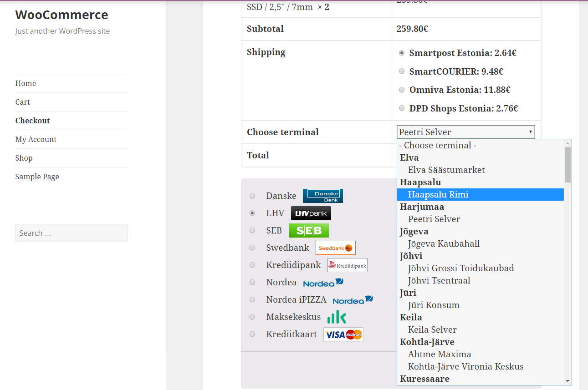Click the Harjumaa group heading
The width and height of the screenshot is (588, 390).
tap(422, 207)
